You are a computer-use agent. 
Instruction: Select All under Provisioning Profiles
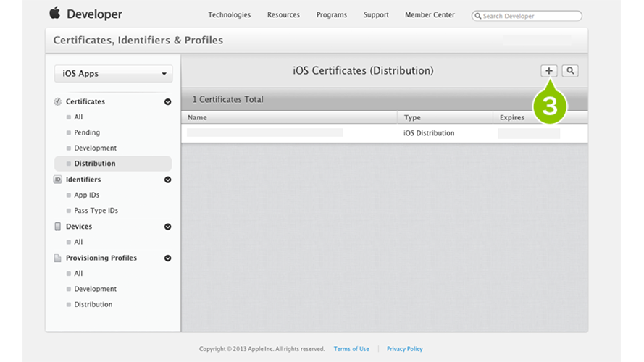coord(78,274)
